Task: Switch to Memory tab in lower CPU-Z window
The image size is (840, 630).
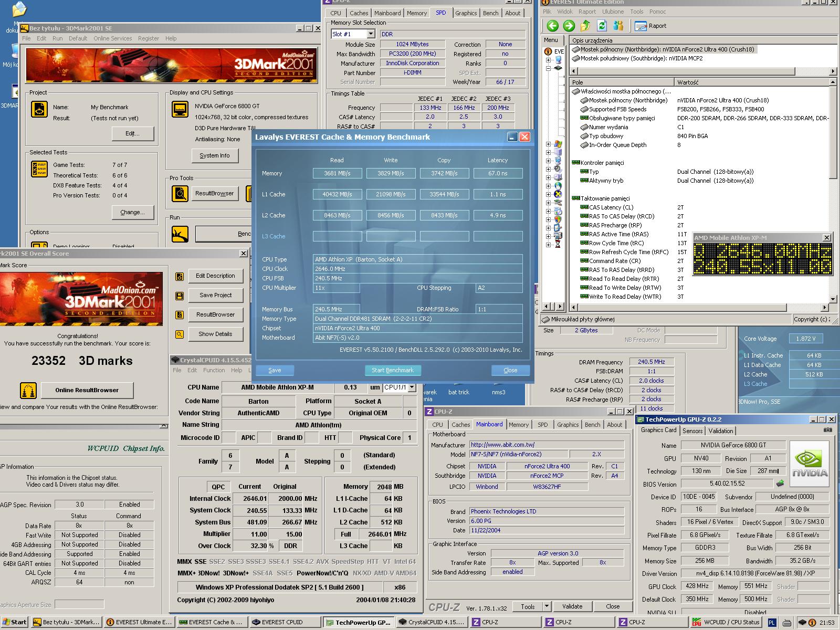Action: [519, 425]
